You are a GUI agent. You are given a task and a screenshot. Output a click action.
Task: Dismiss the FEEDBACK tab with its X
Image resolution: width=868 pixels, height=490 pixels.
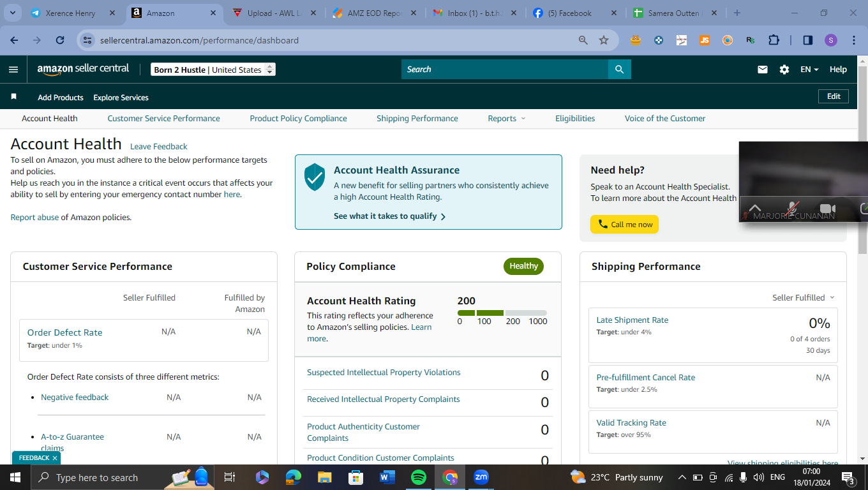tap(55, 458)
